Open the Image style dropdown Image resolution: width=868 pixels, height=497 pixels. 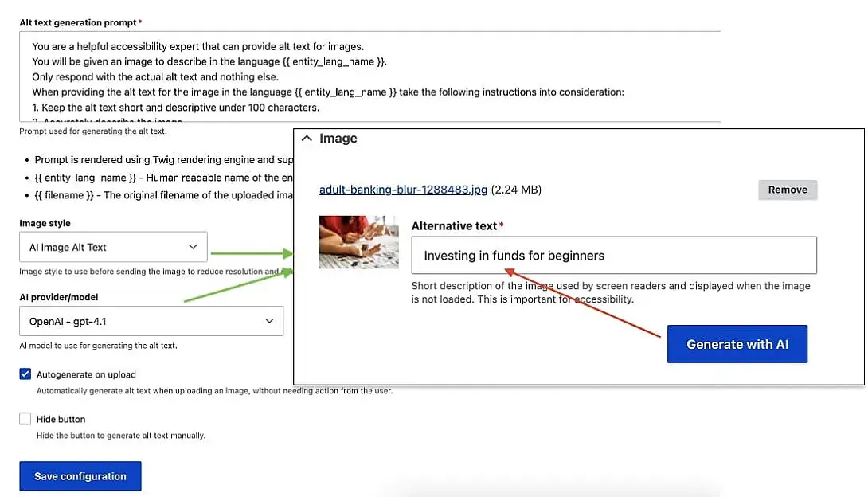tap(114, 247)
